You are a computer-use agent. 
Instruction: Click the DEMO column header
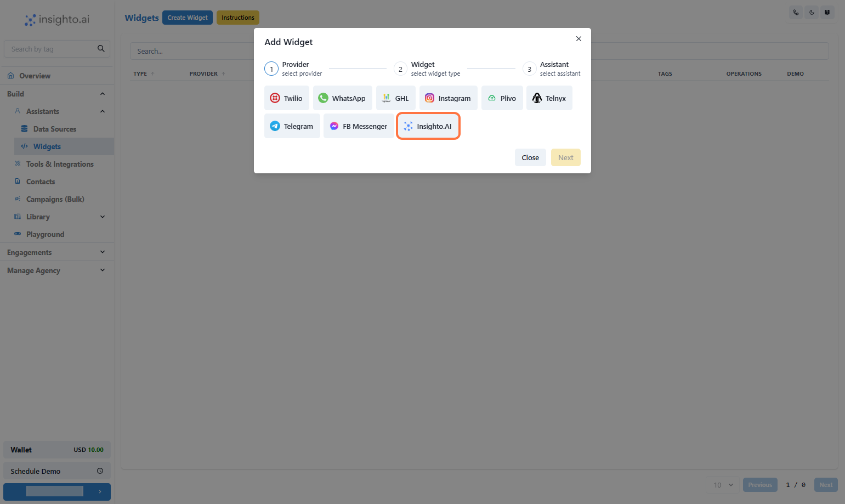pos(796,73)
